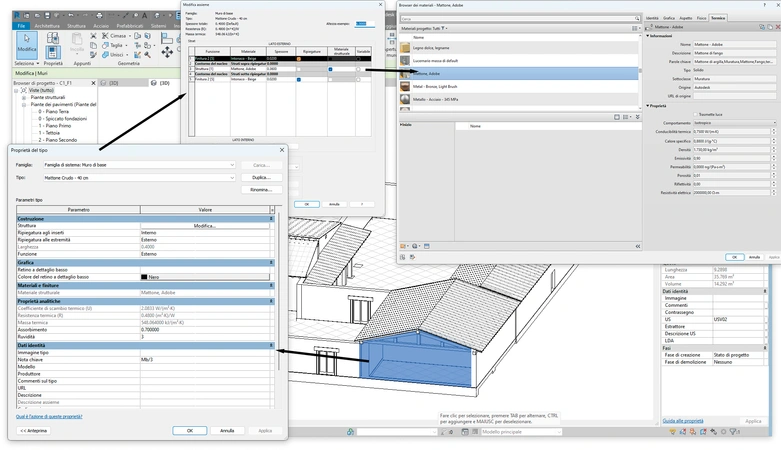
Task: Click the Duplica... button
Action: 261,177
